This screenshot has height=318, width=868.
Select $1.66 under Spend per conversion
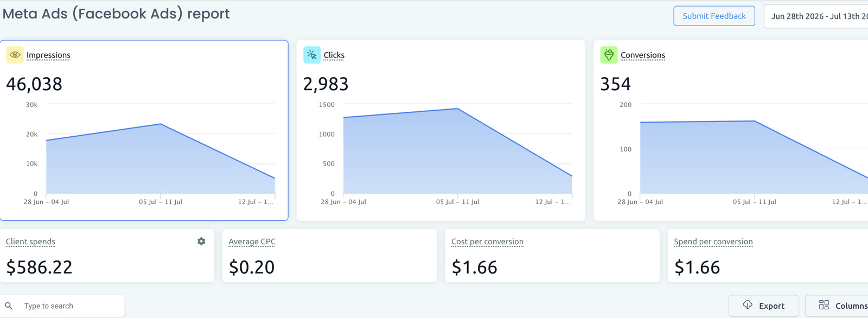[697, 267]
